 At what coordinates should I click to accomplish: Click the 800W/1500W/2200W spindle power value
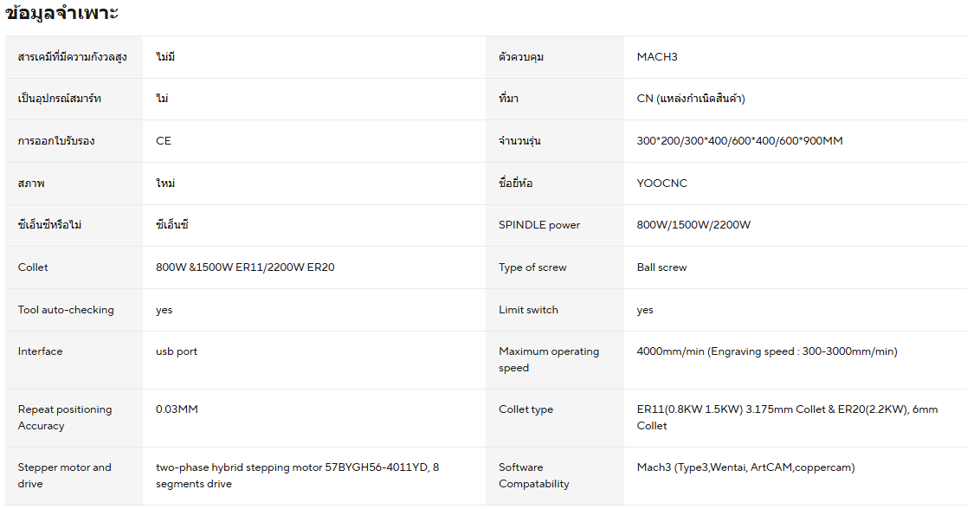point(693,225)
